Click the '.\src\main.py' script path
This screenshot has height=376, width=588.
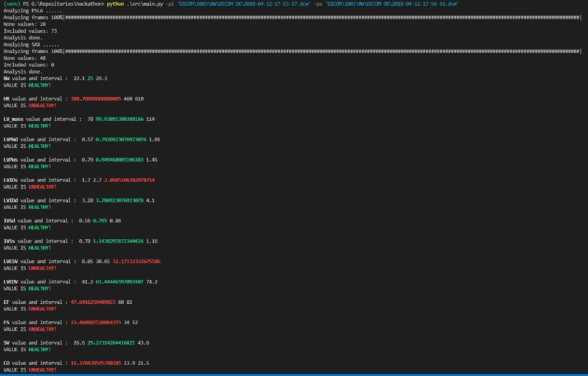click(x=144, y=4)
